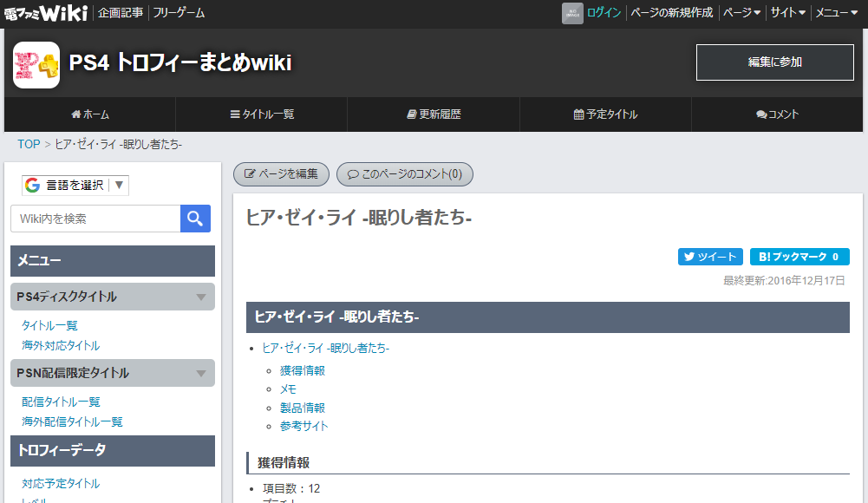Screen dimensions: 868x503
Task: Go to the ホーム navigation tab
Action: point(90,114)
